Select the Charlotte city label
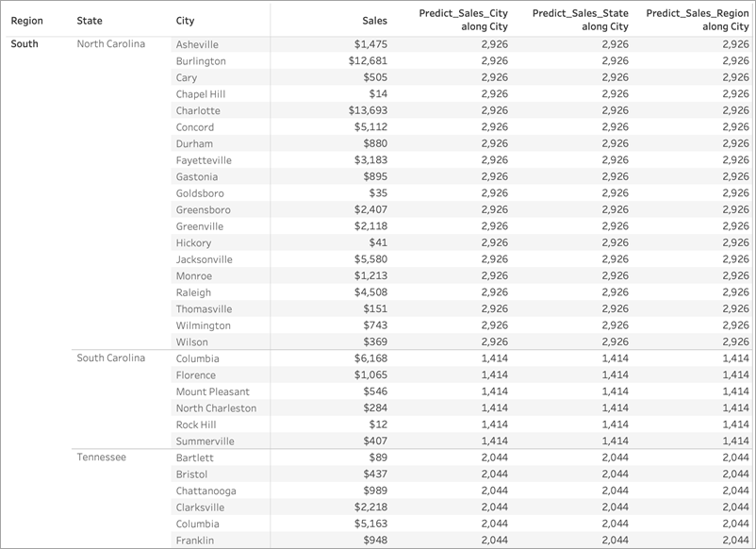This screenshot has width=756, height=549. 198,110
